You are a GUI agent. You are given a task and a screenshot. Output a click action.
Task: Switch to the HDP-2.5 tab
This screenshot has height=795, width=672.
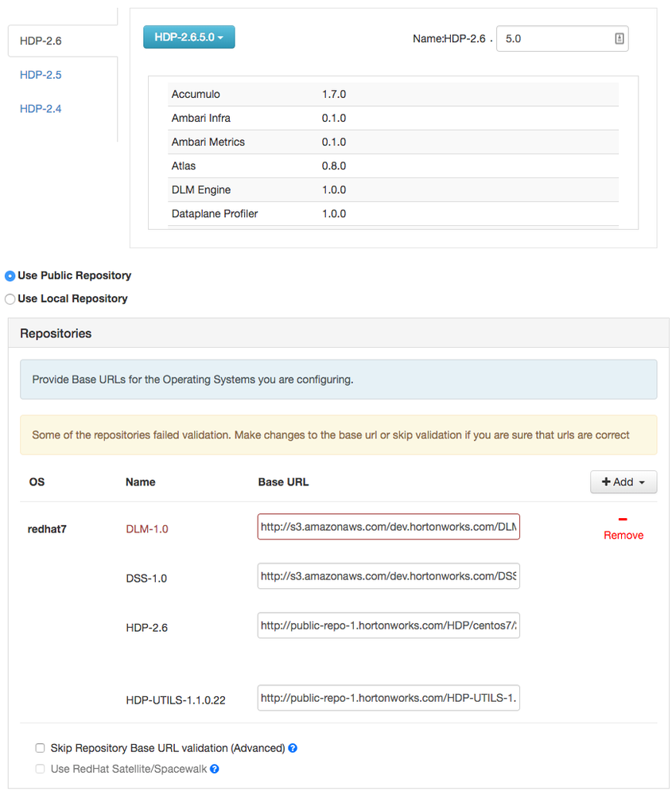coord(41,75)
